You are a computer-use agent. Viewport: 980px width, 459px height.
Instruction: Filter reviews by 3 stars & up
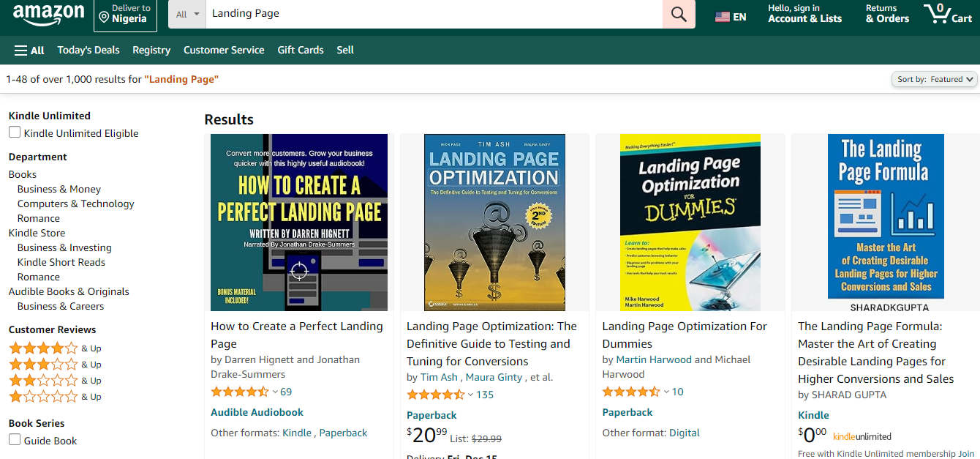point(55,365)
